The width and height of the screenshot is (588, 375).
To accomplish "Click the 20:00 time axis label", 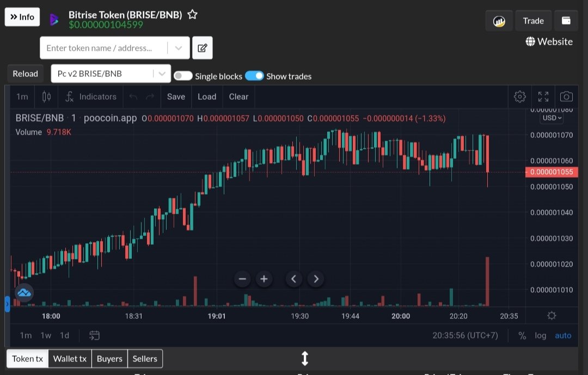I will tap(401, 316).
